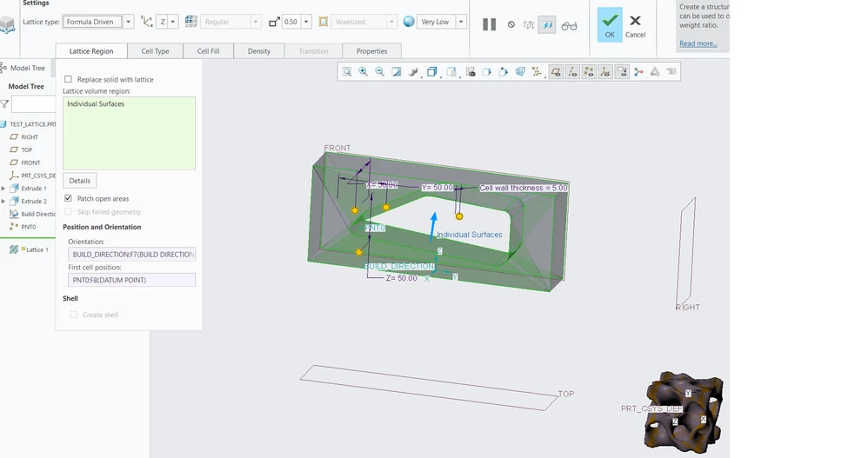Select the Lattice volume region collector
Viewport: 868px width, 458px height.
(129, 133)
